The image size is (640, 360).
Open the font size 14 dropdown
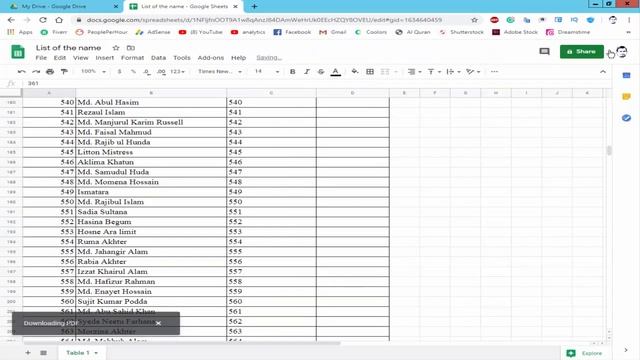[267, 72]
